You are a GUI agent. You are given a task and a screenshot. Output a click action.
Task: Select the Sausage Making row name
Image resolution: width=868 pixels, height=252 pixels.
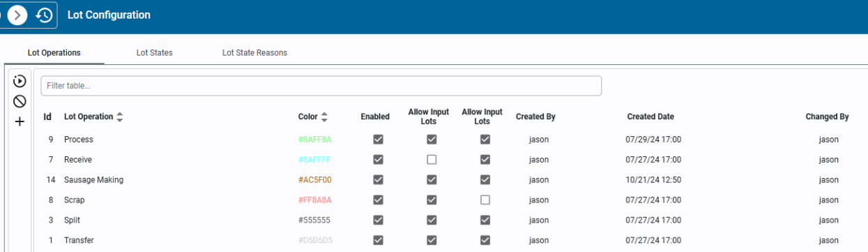tap(93, 180)
